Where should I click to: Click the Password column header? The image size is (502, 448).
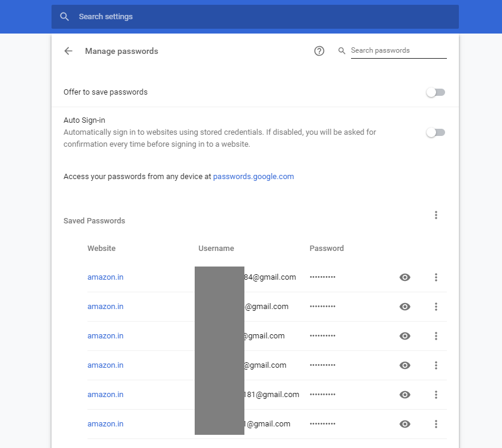(x=326, y=249)
